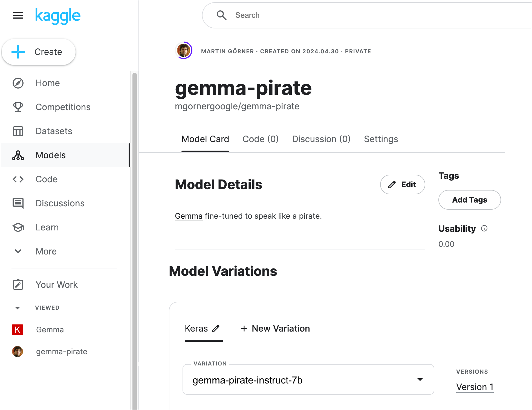Click the Create button label
This screenshot has height=410, width=532.
tap(48, 52)
